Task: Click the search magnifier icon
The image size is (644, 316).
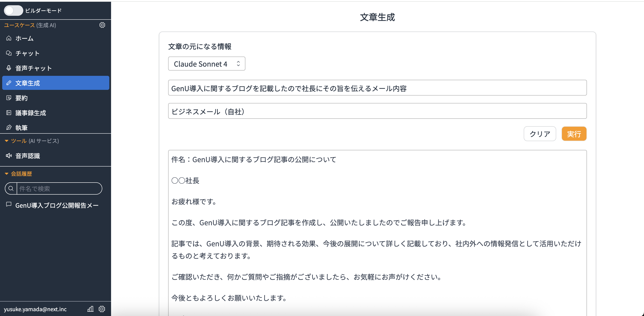Action: pyautogui.click(x=11, y=189)
